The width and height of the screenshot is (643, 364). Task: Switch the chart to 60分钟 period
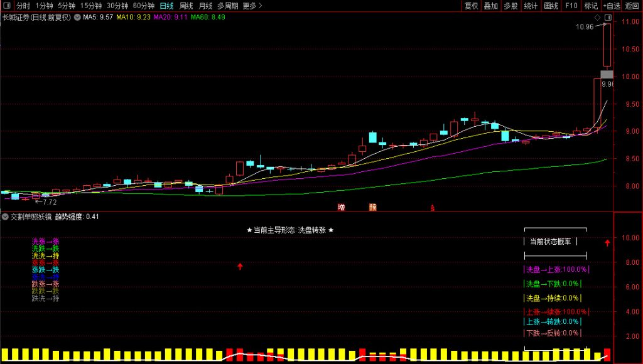144,6
